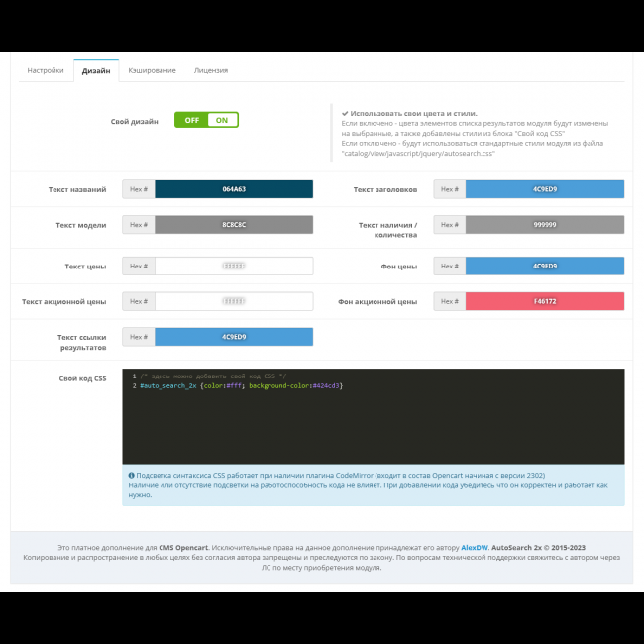Click the Текст наличия / количества color 999999

tap(544, 225)
